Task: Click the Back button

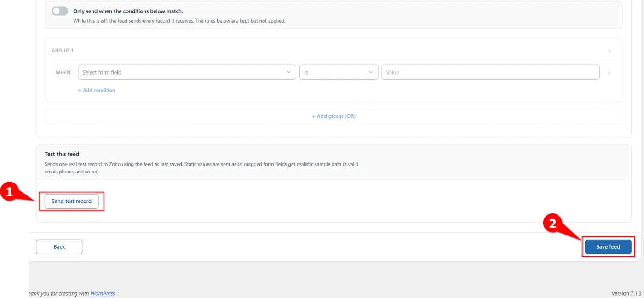Action: [x=59, y=246]
